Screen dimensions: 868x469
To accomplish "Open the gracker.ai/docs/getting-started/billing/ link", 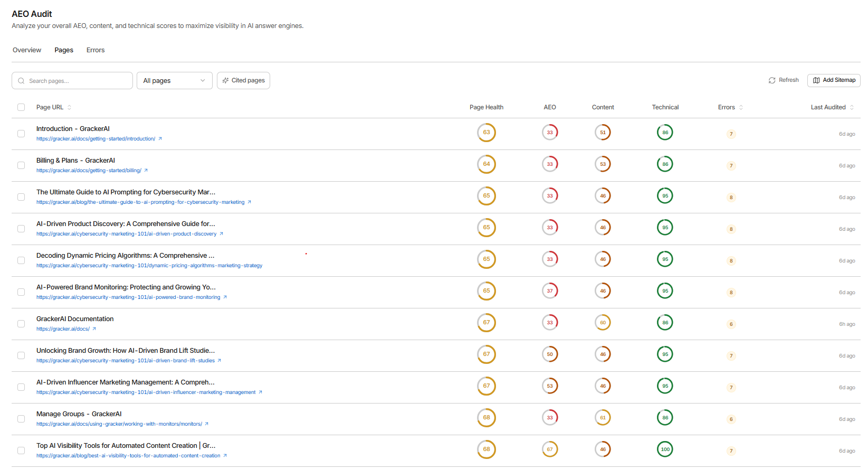I will 89,171.
